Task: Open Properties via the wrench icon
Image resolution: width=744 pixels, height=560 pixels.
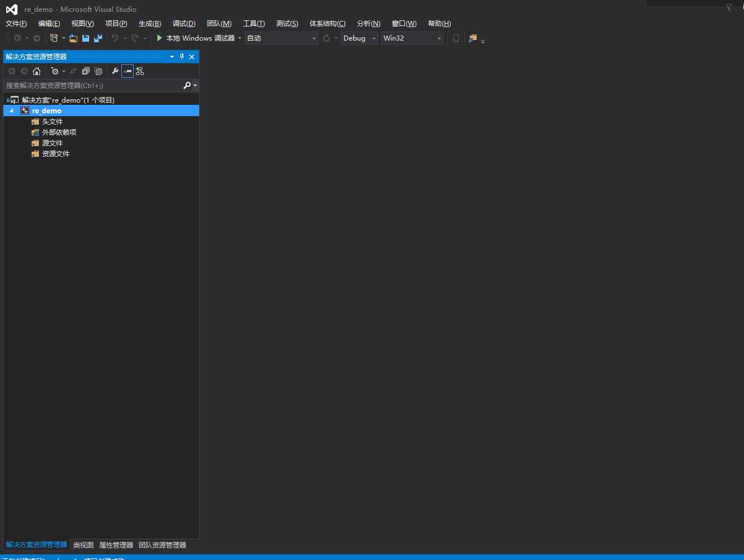Action: 115,71
